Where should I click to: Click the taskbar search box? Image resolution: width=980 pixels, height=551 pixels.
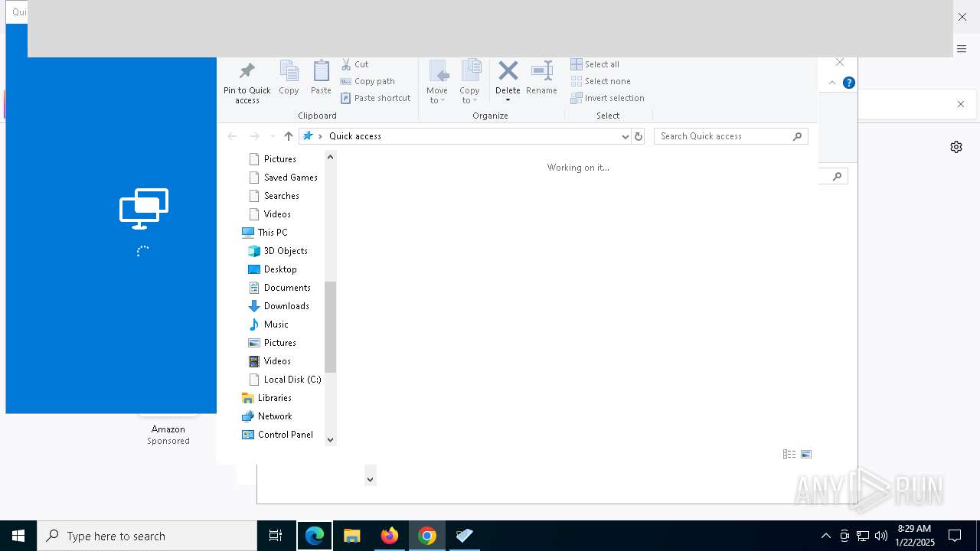pyautogui.click(x=147, y=536)
